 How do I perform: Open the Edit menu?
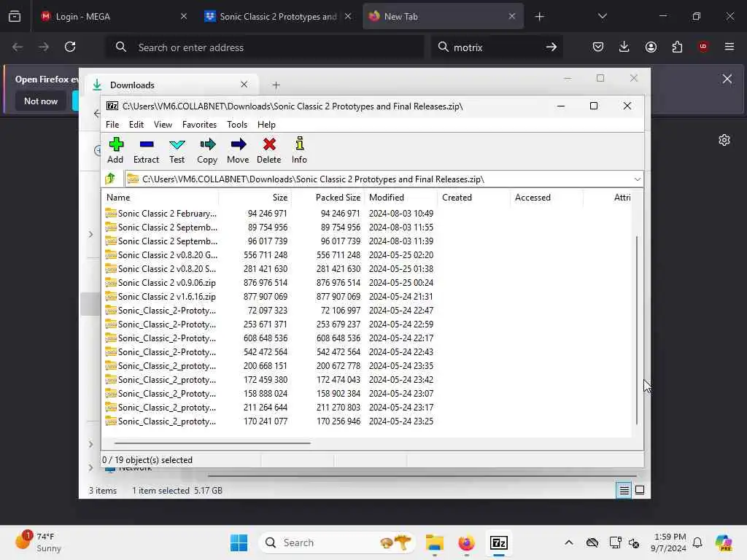tap(136, 124)
